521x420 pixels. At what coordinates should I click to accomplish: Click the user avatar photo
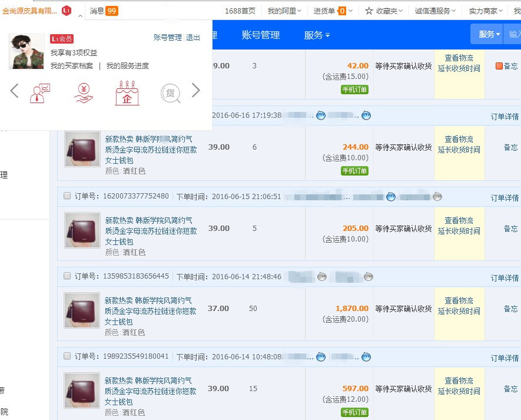click(26, 52)
